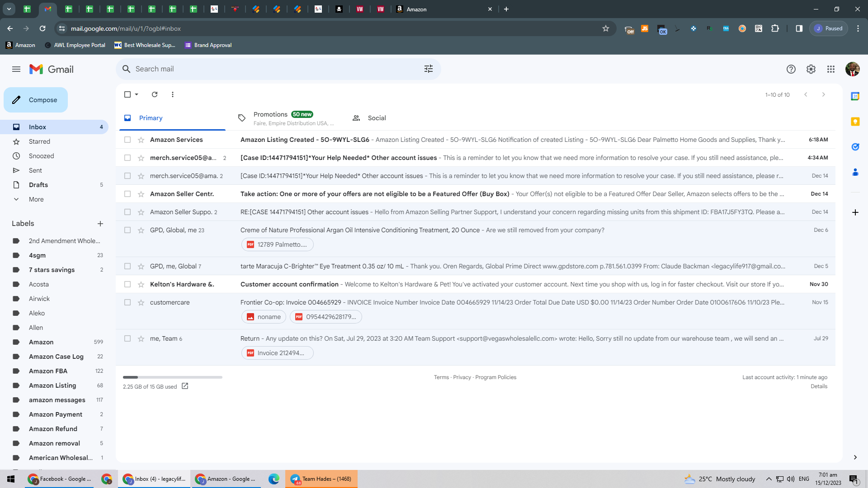
Task: Reload the browser page
Action: (x=42, y=28)
